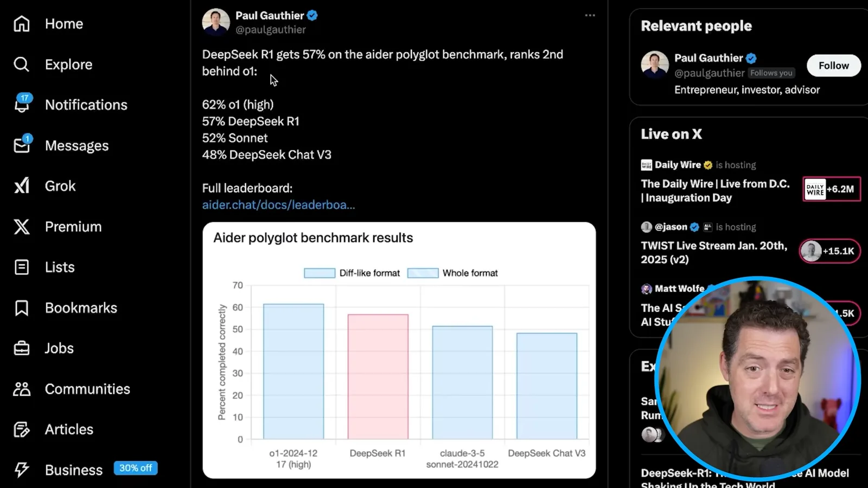Open the aider.chat leaderboard link
868x488 pixels.
tap(278, 205)
